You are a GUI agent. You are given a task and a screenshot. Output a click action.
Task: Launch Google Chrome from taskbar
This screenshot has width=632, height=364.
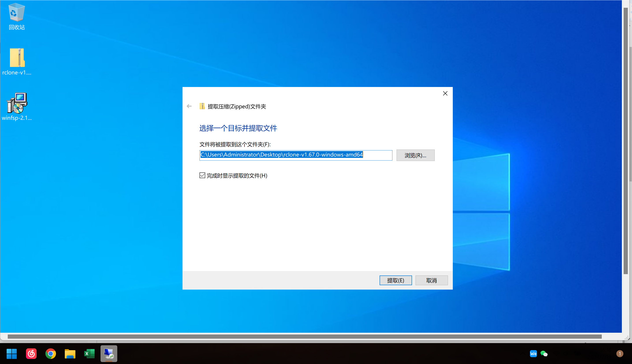(50, 353)
